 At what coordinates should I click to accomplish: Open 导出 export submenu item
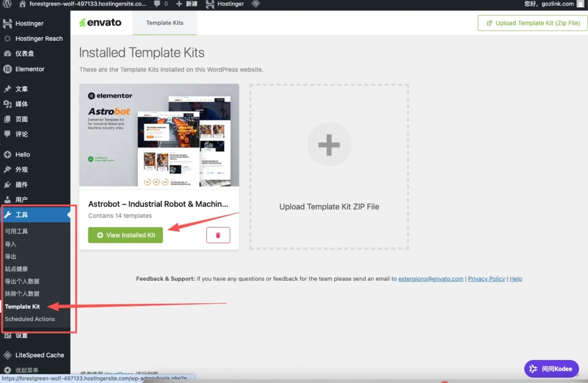[x=10, y=256]
